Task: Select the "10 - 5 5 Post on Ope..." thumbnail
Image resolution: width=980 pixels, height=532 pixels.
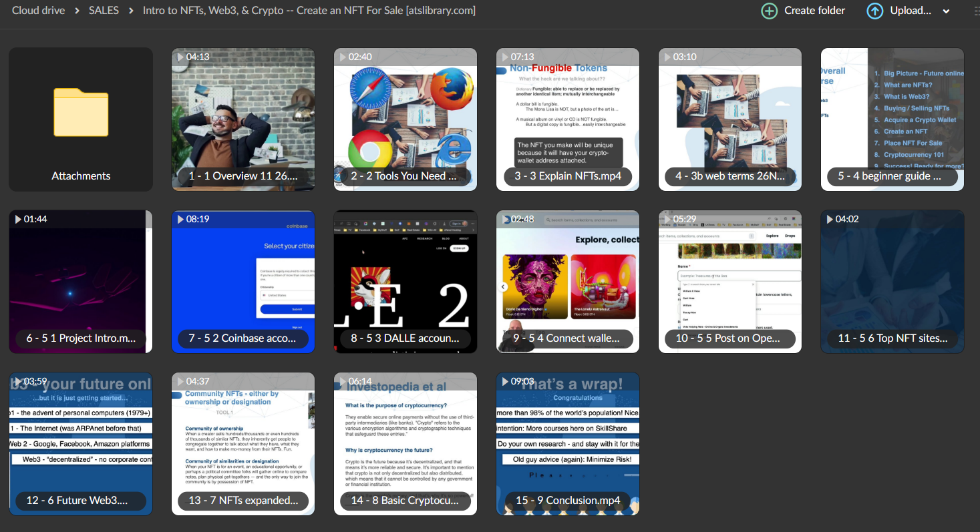Action: point(729,281)
